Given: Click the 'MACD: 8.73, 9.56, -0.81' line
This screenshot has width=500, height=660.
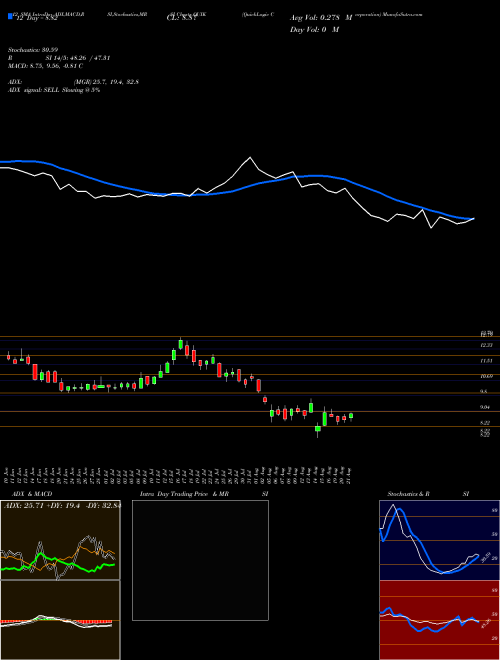Looking at the screenshot, I should (x=45, y=66).
